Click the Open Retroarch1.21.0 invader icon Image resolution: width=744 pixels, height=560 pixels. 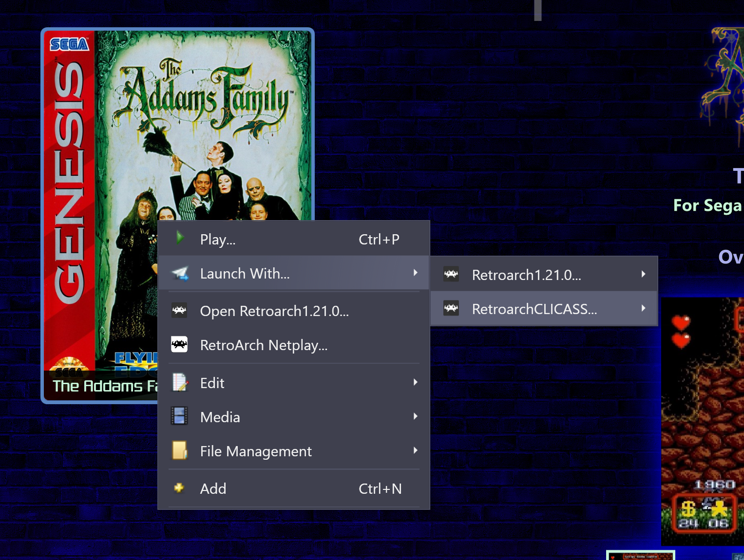179,310
